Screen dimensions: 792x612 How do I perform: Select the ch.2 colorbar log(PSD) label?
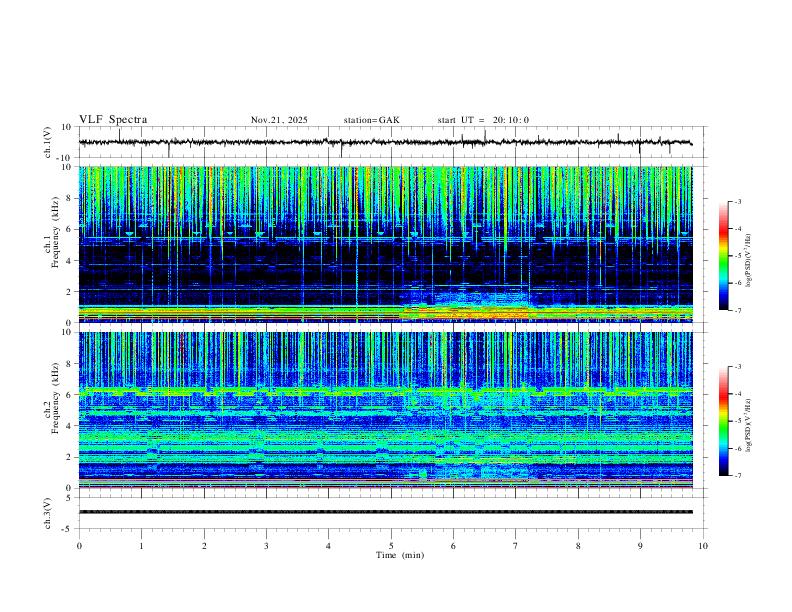coord(749,426)
